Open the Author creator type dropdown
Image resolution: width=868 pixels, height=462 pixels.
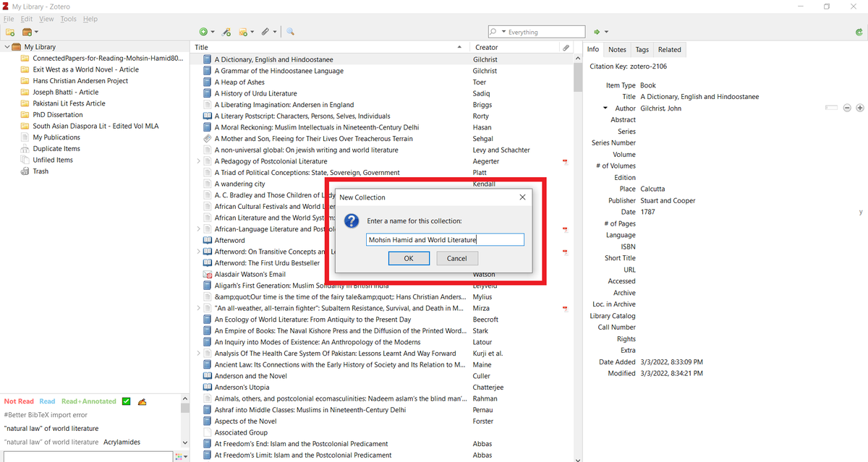point(605,108)
